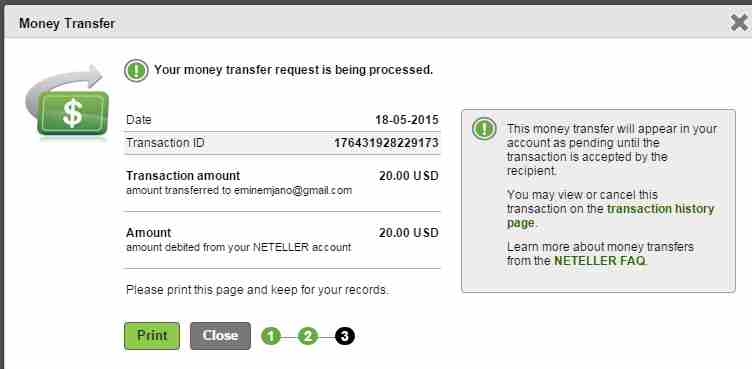Click the processing request status message
Image resolution: width=752 pixels, height=369 pixels.
pyautogui.click(x=294, y=70)
